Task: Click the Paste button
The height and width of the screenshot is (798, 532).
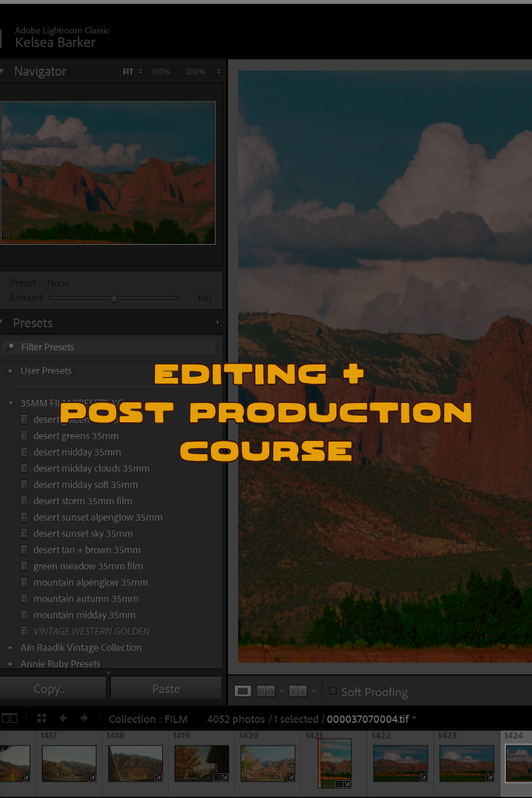Action: [166, 689]
